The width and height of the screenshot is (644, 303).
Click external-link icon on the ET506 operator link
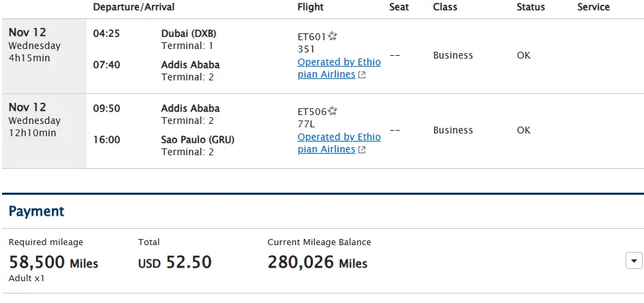coord(362,150)
